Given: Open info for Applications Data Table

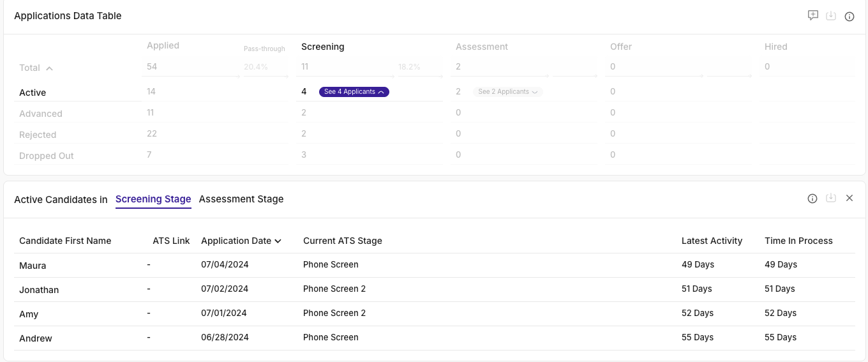Looking at the screenshot, I should [849, 17].
